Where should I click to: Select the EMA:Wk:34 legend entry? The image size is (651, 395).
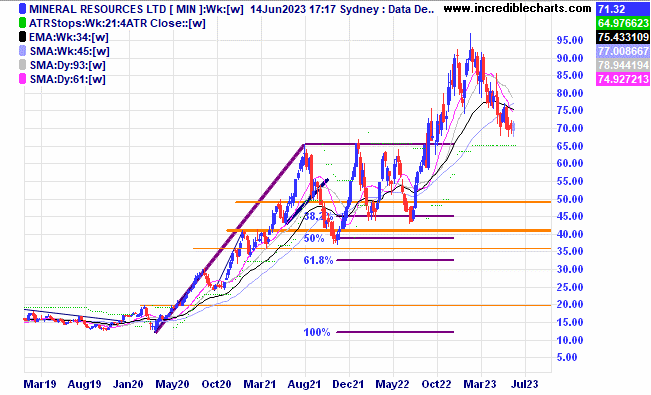click(x=69, y=37)
